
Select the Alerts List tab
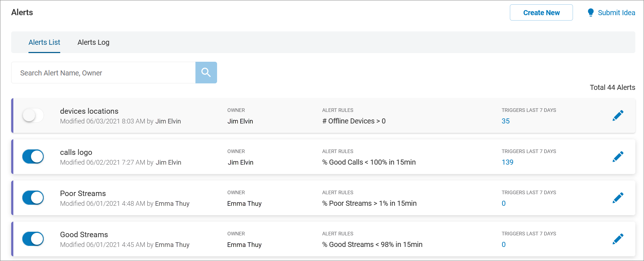coord(44,42)
